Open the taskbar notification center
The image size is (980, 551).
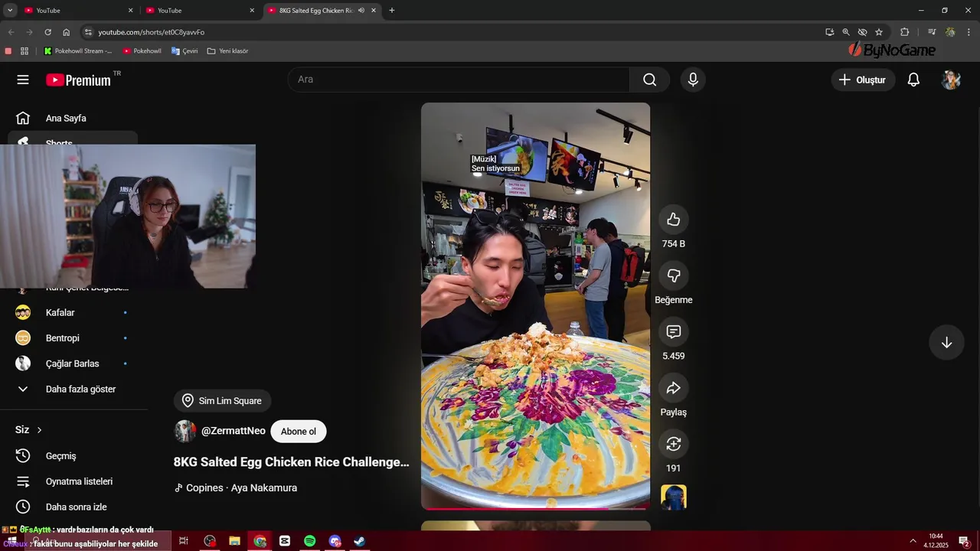click(x=964, y=541)
